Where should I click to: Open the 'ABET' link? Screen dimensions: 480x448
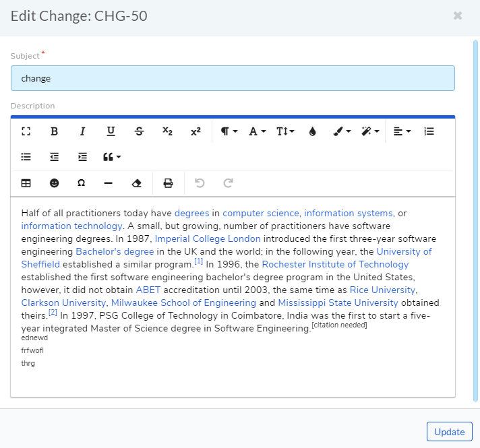tap(148, 290)
